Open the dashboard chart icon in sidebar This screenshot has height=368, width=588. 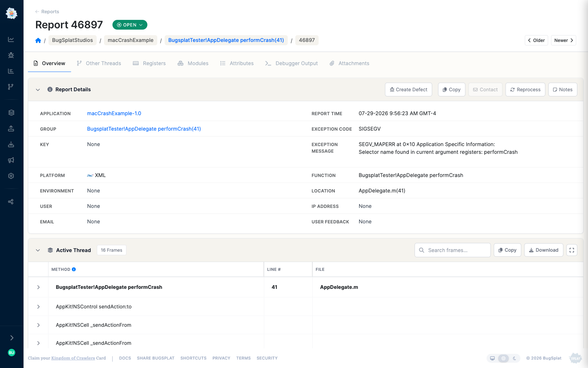coord(11,39)
